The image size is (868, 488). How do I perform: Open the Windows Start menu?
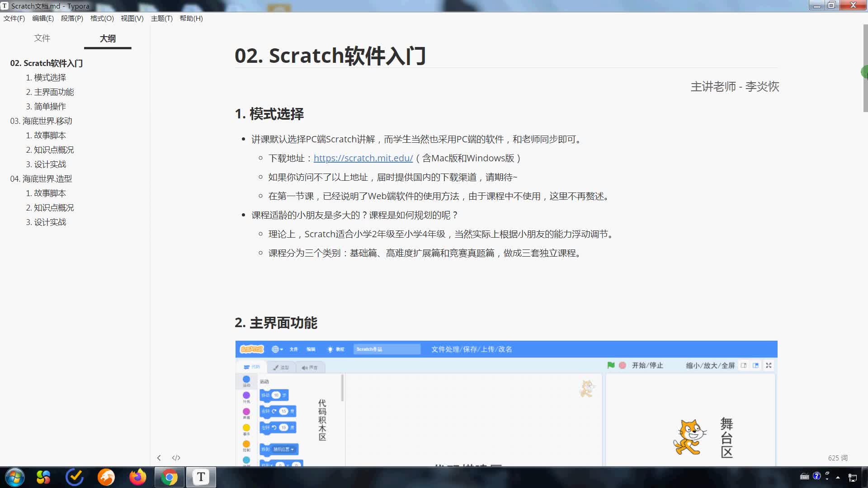14,477
